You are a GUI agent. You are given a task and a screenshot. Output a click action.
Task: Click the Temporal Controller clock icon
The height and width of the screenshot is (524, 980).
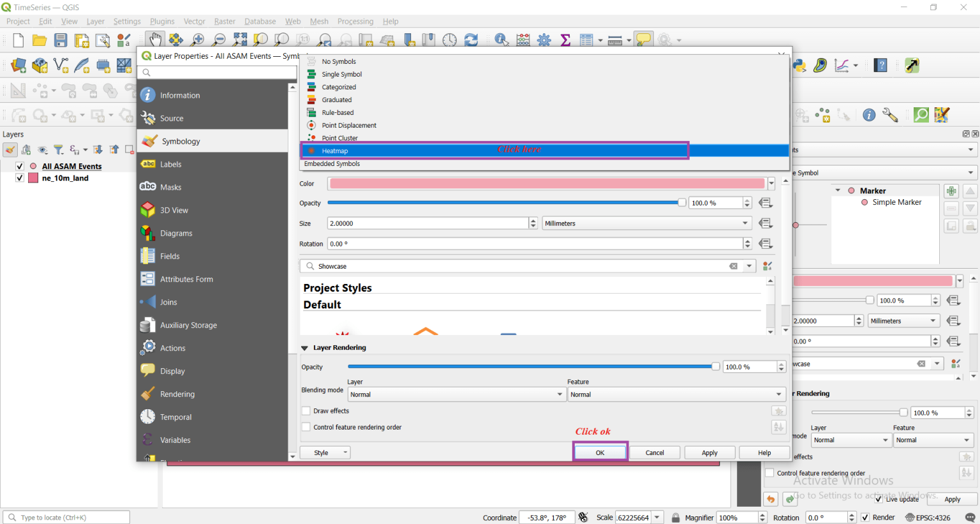[x=450, y=40]
